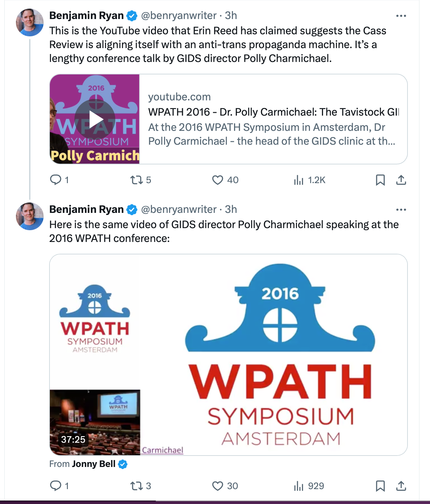Reply to the second tweet

(x=59, y=486)
